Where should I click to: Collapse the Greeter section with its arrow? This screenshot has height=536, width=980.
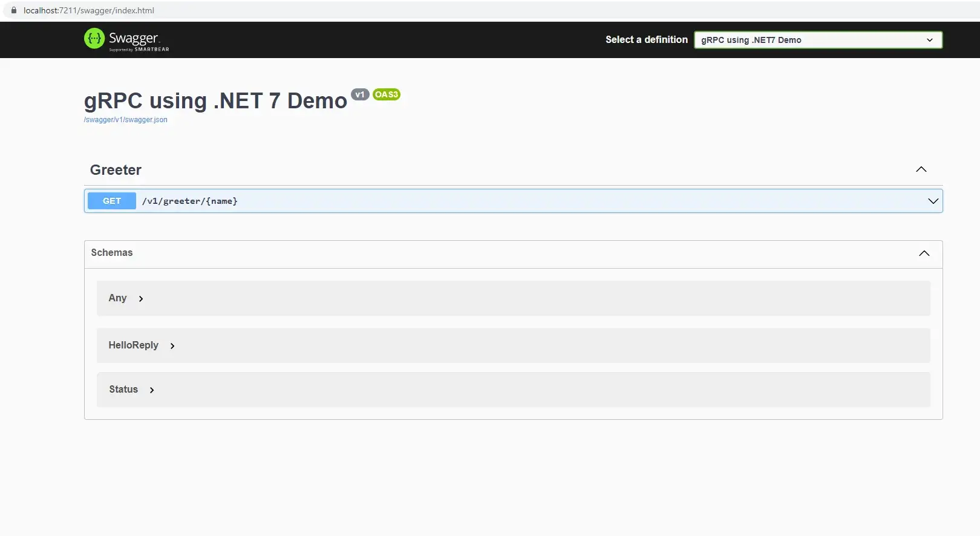pyautogui.click(x=921, y=169)
